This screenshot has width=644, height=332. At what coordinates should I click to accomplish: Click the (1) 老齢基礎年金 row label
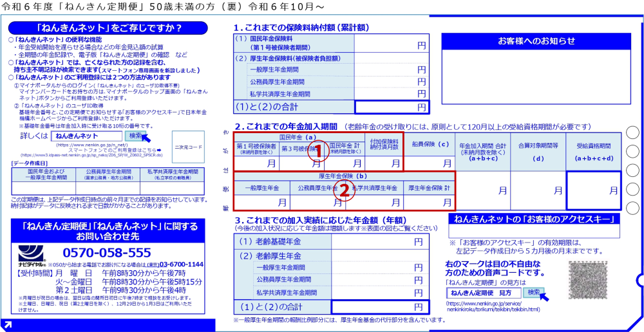click(x=282, y=241)
